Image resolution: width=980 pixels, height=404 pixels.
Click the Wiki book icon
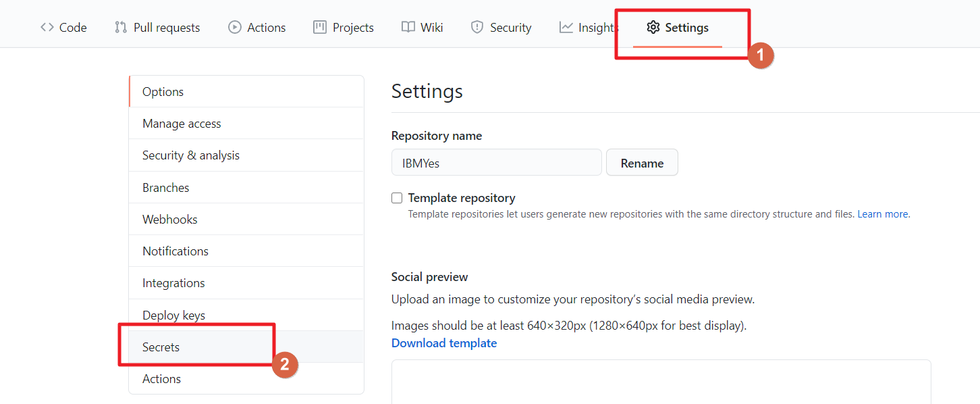pos(408,28)
